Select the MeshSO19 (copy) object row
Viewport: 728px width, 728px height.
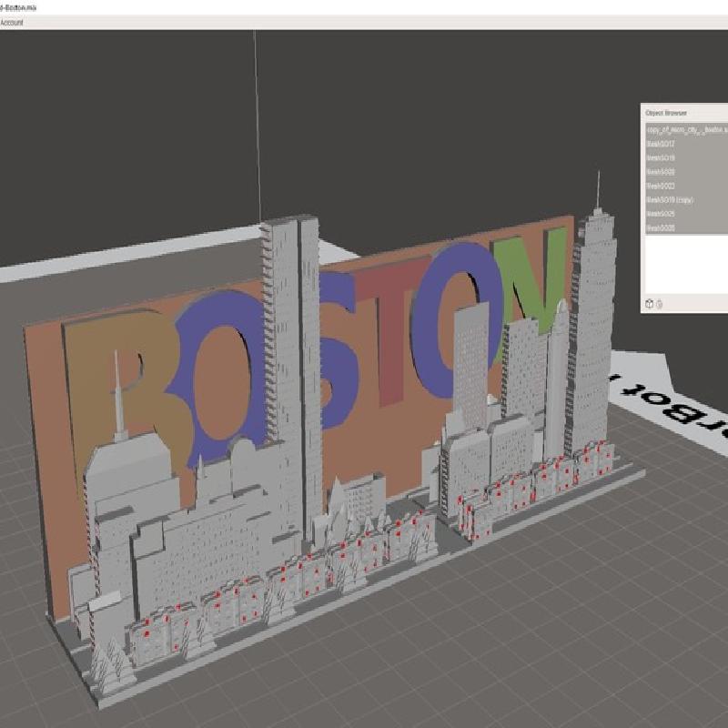687,199
